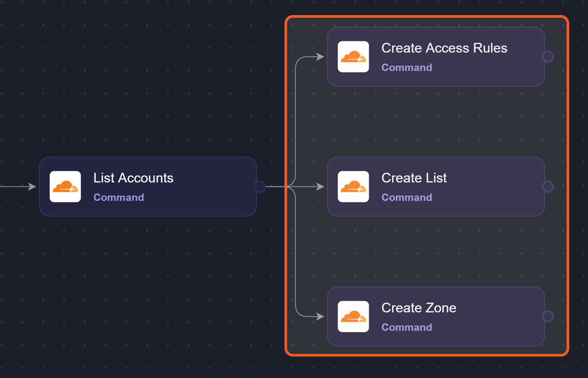Click the incoming arrow entering List Accounts
Image resolution: width=588 pixels, height=378 pixels.
[31, 186]
